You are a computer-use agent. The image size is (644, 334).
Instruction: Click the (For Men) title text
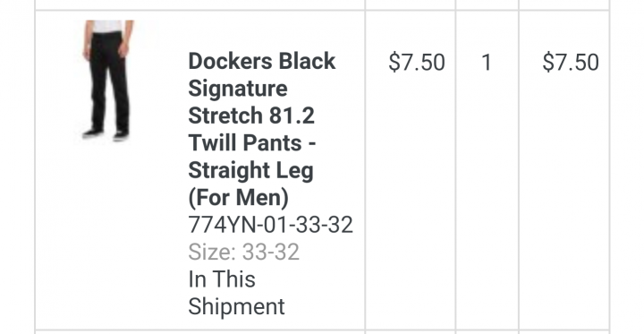(238, 198)
